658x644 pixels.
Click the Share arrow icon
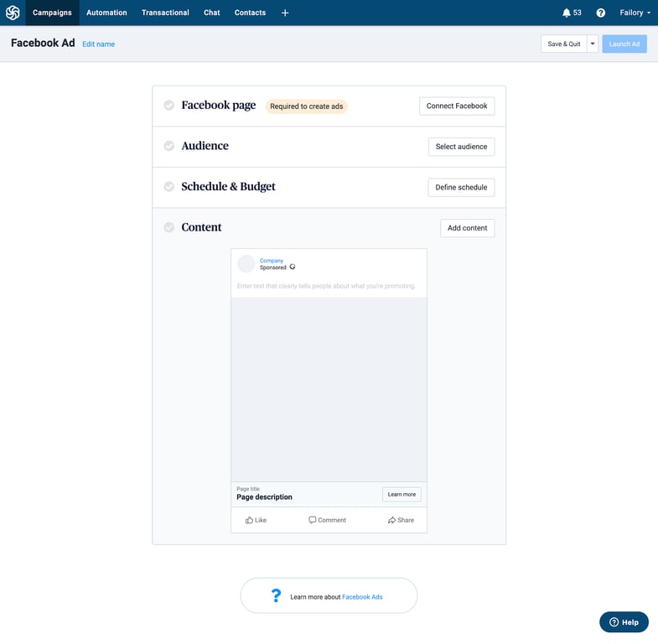pos(391,520)
